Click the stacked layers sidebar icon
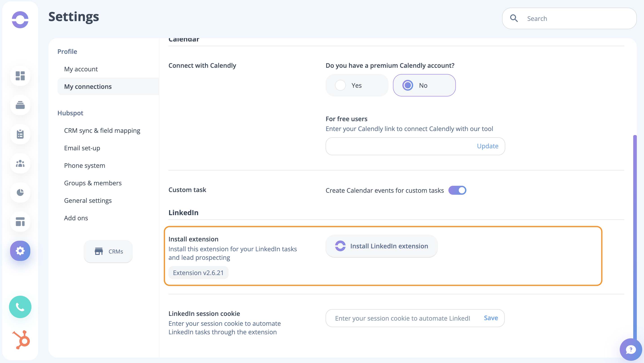Viewport: 644px width, 363px height. [20, 105]
